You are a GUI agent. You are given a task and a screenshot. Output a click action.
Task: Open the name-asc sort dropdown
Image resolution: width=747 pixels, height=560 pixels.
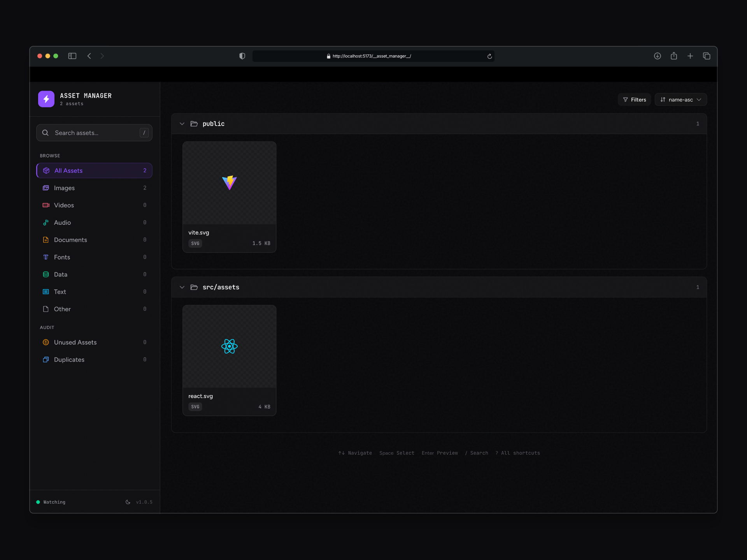click(x=680, y=99)
